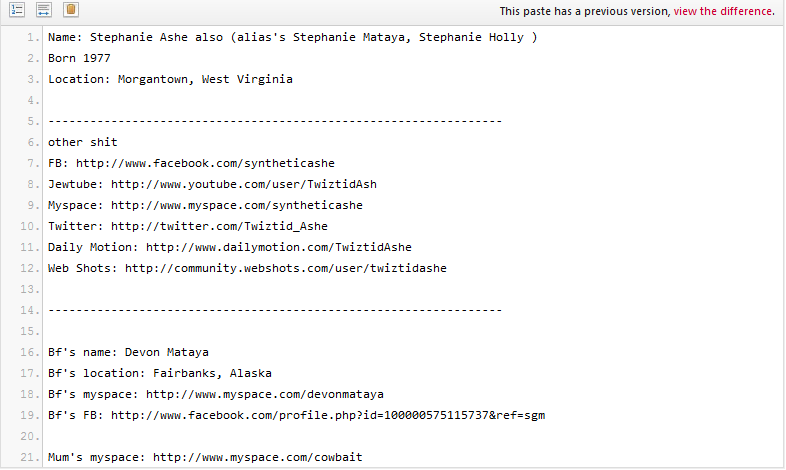786x470 pixels.
Task: Toggle word wrap icon in paste toolbar
Action: pos(43,10)
